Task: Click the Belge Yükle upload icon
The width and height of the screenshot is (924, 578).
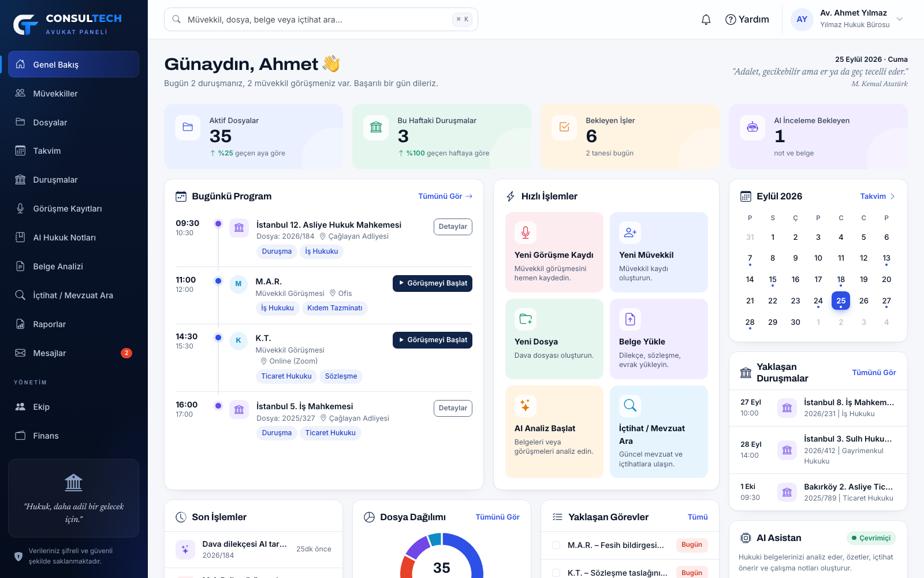Action: pyautogui.click(x=630, y=319)
